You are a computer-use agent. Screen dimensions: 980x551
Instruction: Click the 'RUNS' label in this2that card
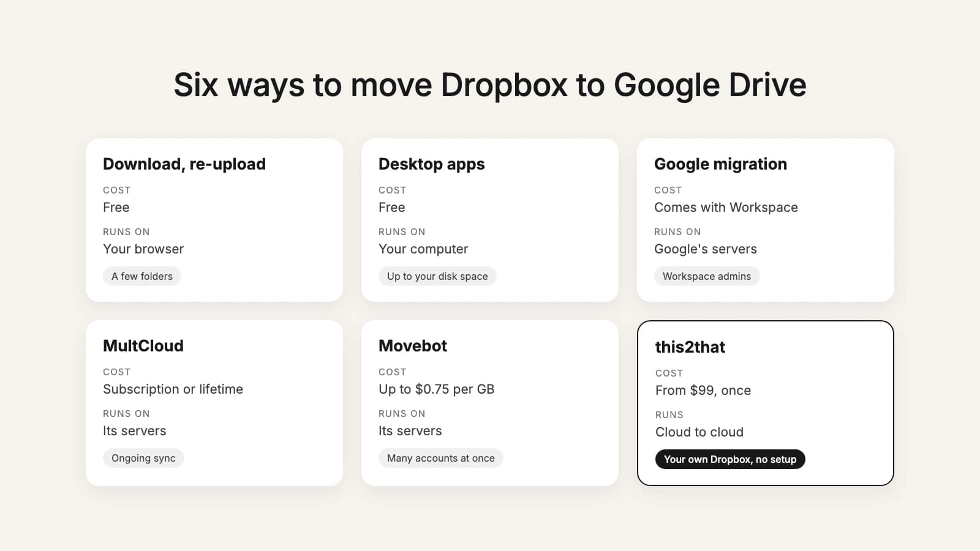(669, 415)
